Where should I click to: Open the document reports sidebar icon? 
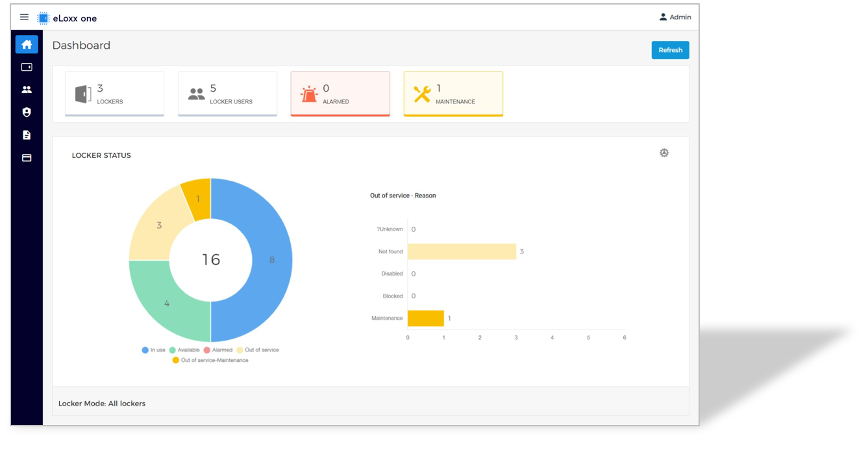click(x=27, y=135)
